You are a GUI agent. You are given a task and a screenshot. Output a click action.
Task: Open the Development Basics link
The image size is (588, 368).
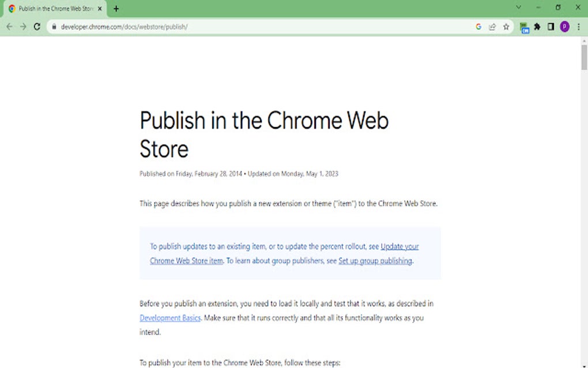coord(169,317)
